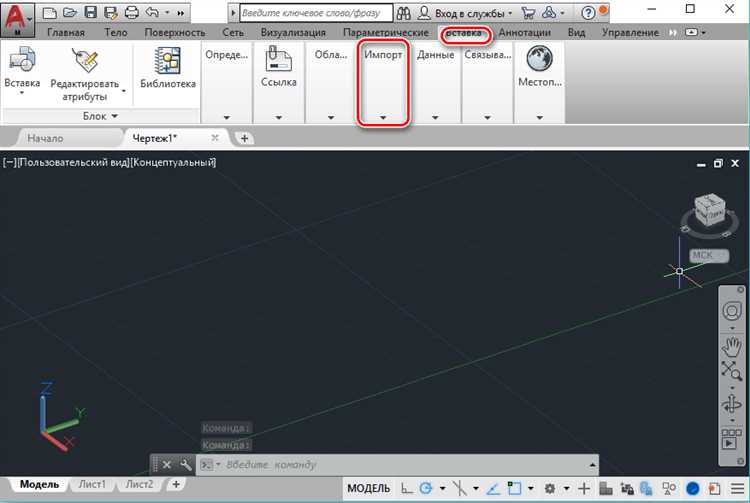This screenshot has width=750, height=503.
Task: Click the SteeringWheels navigation icon
Action: pos(731,311)
